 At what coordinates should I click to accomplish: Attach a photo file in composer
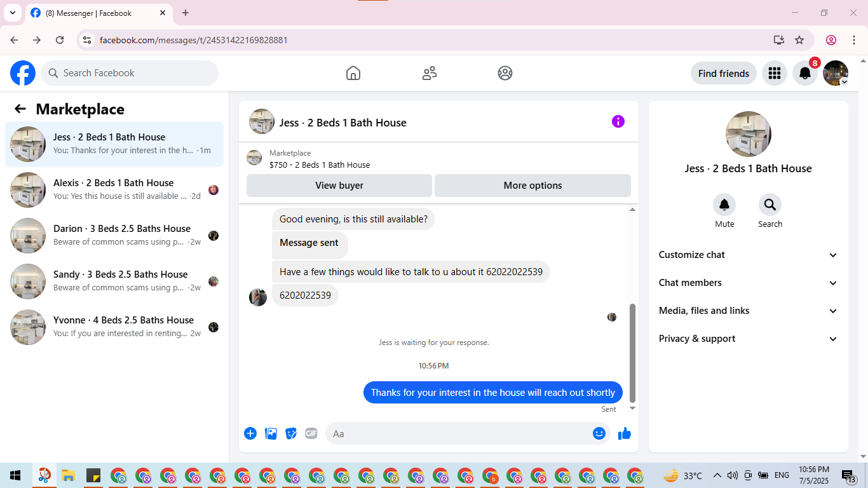click(x=271, y=433)
